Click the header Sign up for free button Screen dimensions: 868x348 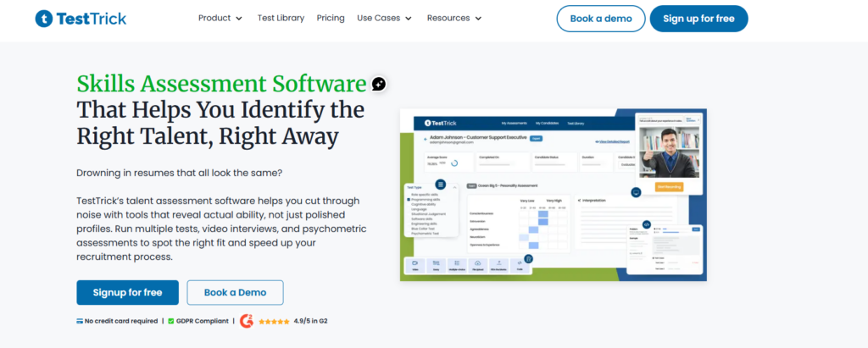point(698,19)
